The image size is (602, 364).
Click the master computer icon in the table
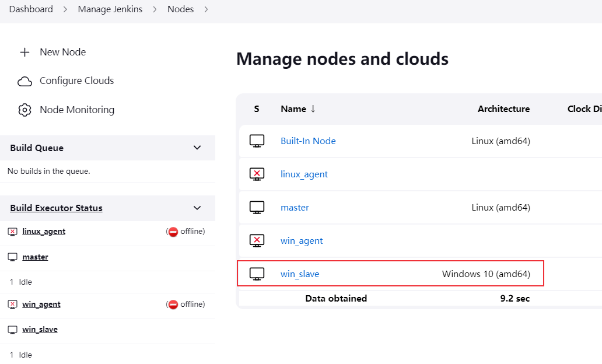[x=257, y=207]
